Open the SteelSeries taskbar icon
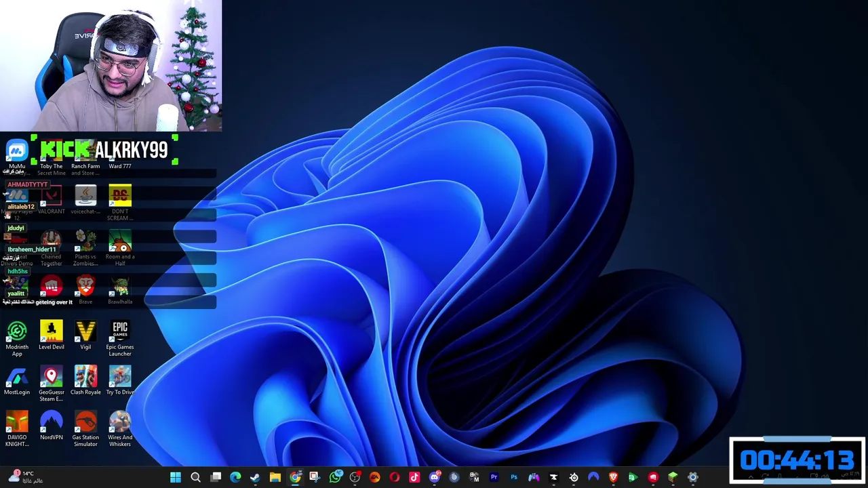 click(574, 477)
